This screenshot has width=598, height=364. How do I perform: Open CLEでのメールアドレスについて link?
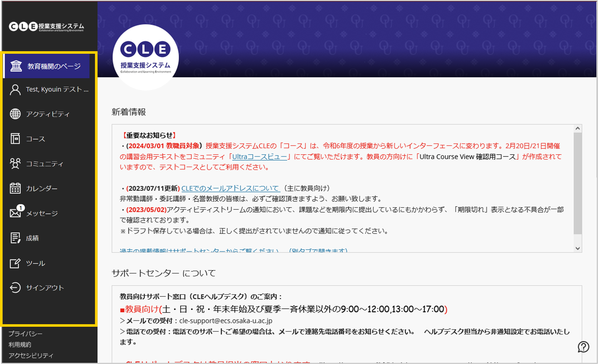click(x=230, y=188)
